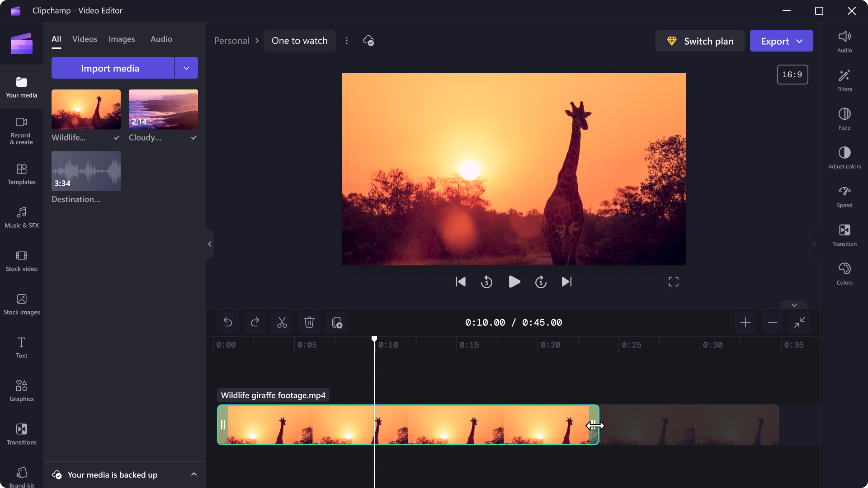Screen dimensions: 868x488
Task: Open the Audio tab in left panel
Action: pyautogui.click(x=161, y=39)
